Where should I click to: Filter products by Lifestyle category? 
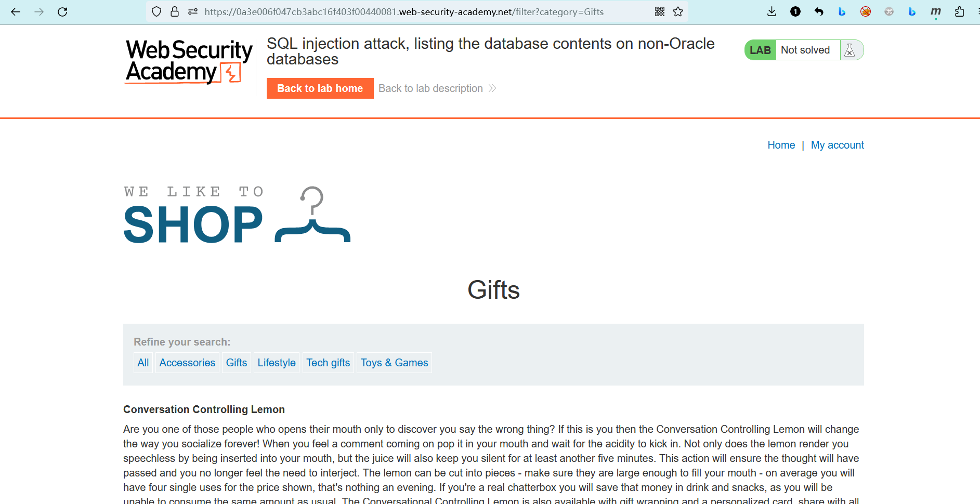click(x=277, y=363)
